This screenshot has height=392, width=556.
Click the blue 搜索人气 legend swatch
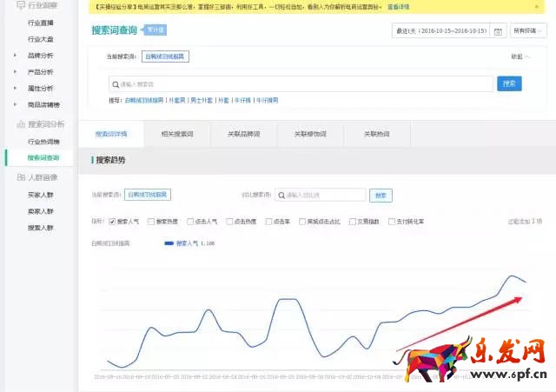[x=169, y=244]
